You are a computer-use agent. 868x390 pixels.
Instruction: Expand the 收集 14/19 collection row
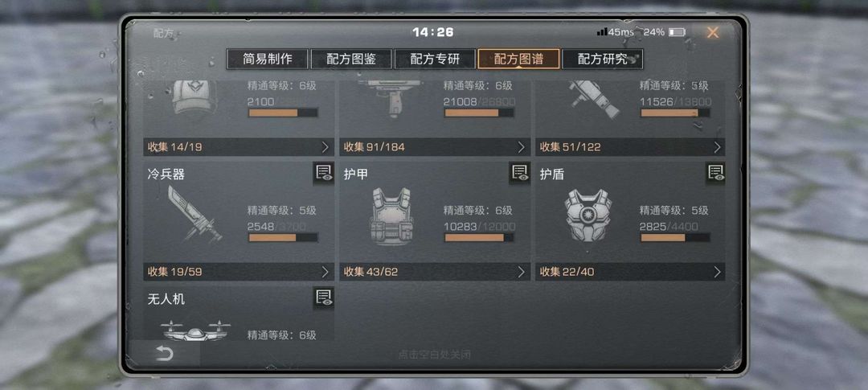pos(239,147)
